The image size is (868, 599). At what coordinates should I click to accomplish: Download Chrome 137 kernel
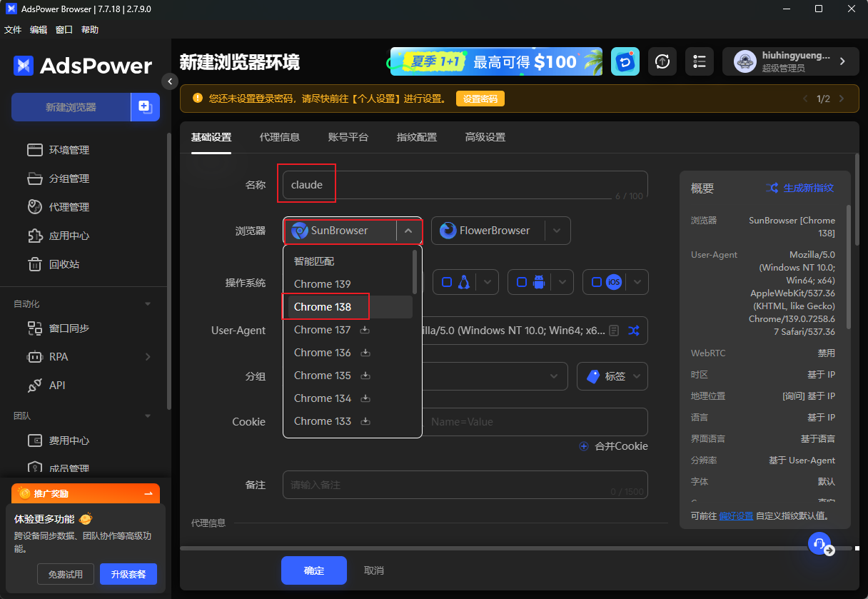point(365,330)
